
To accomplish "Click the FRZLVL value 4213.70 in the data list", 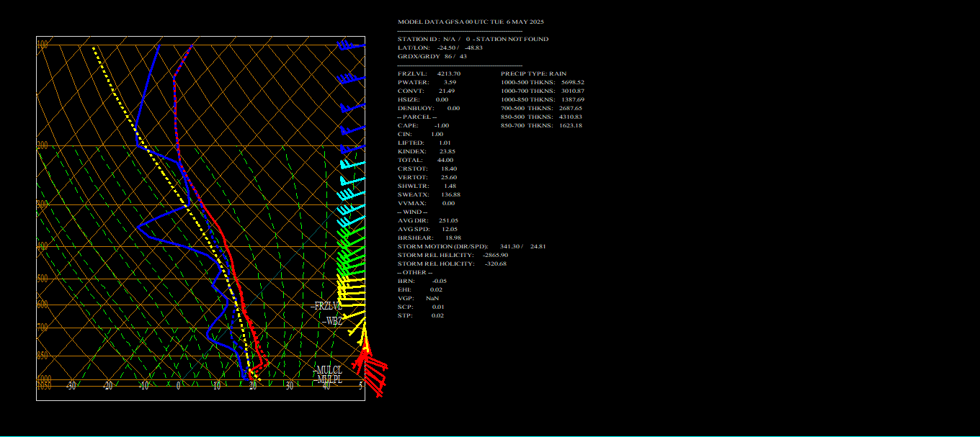I will [x=449, y=73].
